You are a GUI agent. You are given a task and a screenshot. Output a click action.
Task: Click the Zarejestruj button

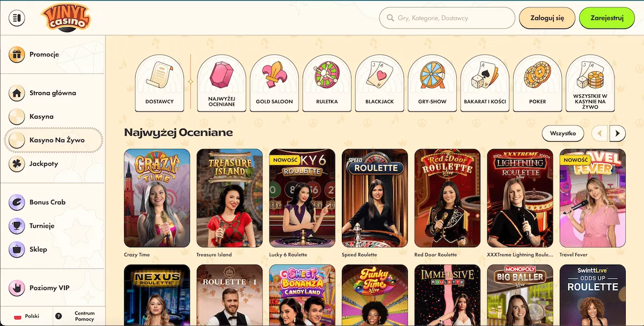[607, 18]
